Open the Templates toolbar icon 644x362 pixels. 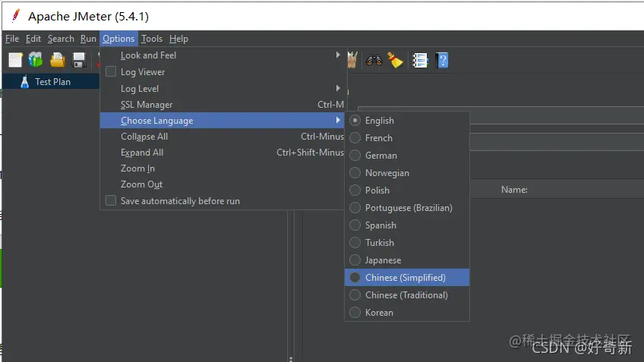[x=36, y=60]
